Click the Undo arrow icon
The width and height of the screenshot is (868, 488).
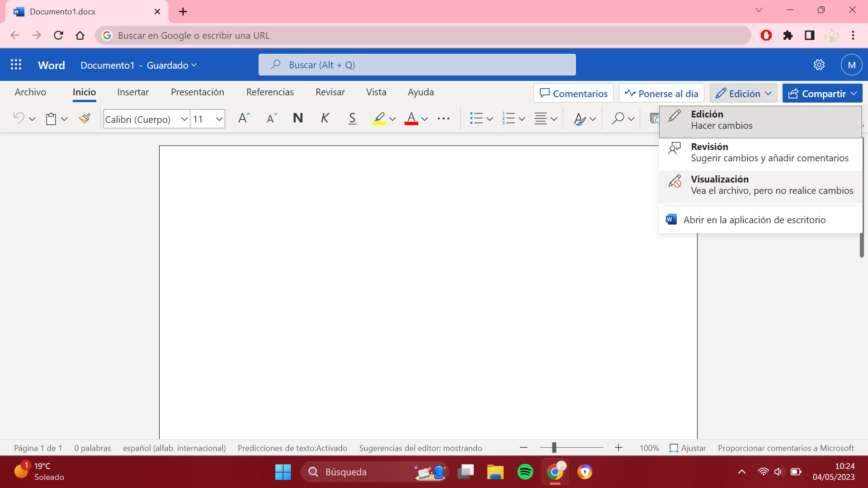(19, 118)
